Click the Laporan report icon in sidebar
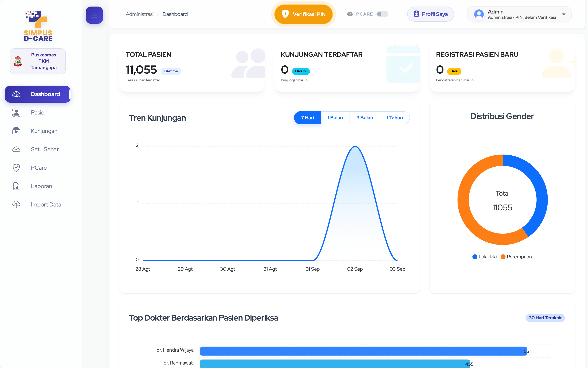Viewport: 588px width, 368px height. click(16, 186)
